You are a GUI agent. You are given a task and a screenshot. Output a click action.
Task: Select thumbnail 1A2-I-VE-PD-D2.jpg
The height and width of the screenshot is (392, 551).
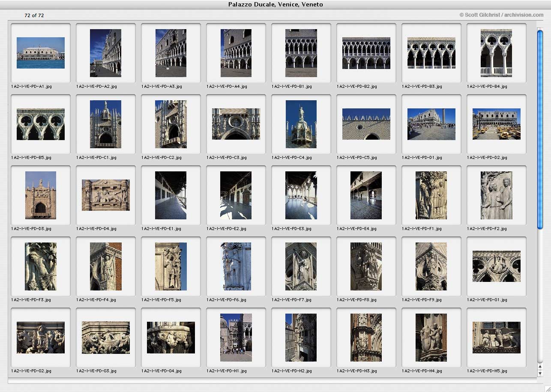tap(497, 124)
